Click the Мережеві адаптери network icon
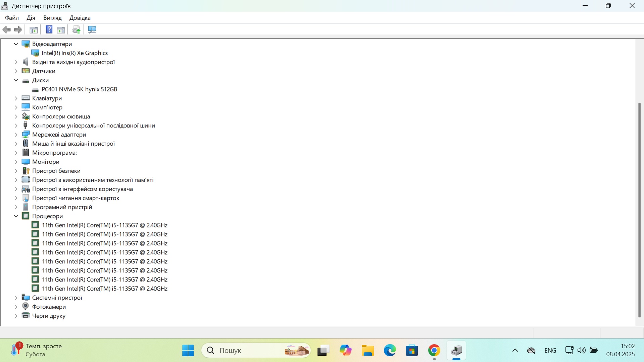This screenshot has width=644, height=362. click(x=26, y=135)
